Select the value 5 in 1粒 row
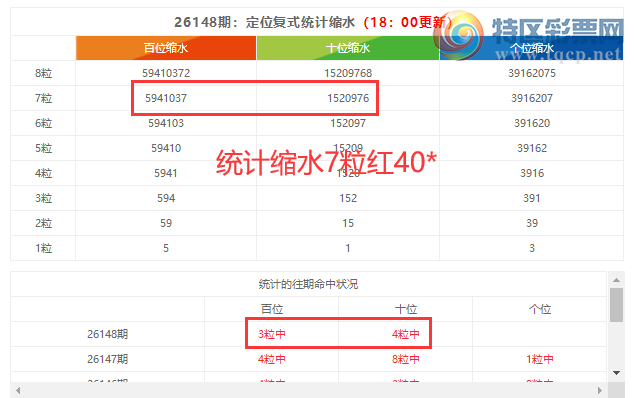The width and height of the screenshot is (634, 398). [x=166, y=248]
